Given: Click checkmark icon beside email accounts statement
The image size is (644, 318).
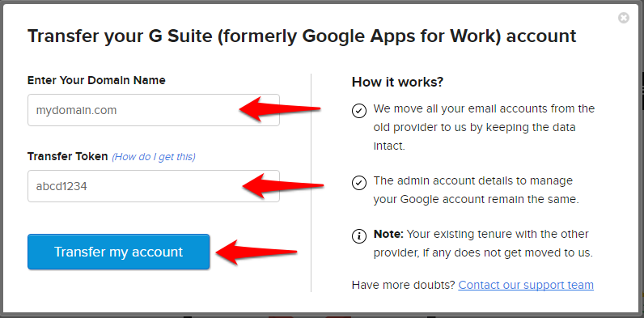Looking at the screenshot, I should pyautogui.click(x=359, y=111).
